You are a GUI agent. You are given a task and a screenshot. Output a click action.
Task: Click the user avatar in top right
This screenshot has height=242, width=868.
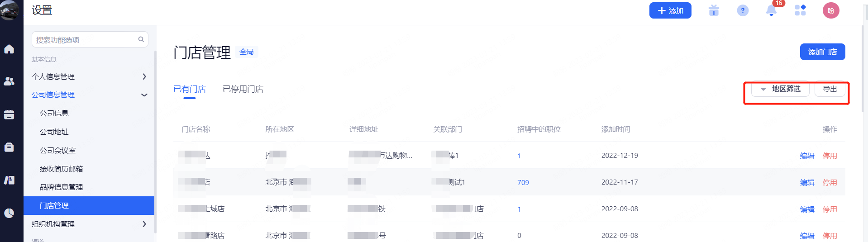(x=831, y=10)
